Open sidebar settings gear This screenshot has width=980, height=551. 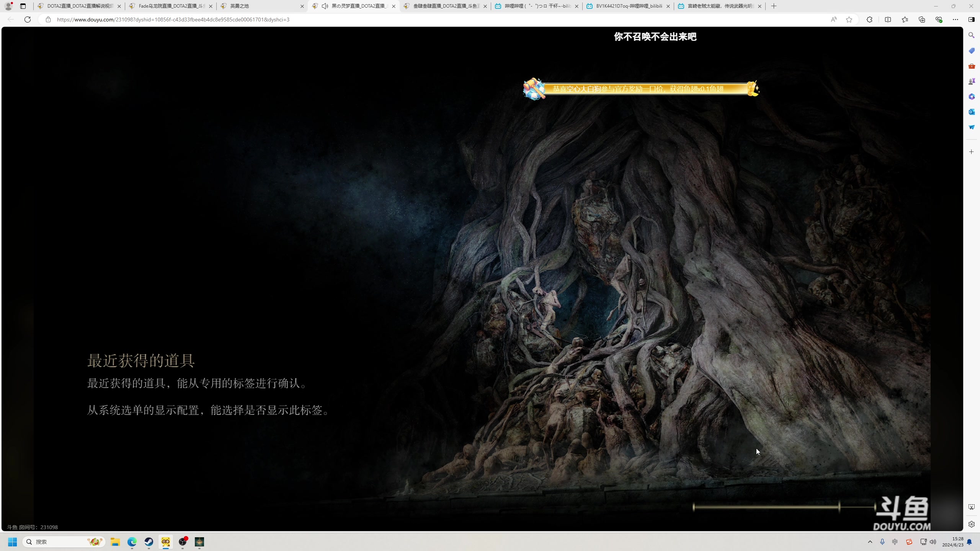tap(972, 524)
